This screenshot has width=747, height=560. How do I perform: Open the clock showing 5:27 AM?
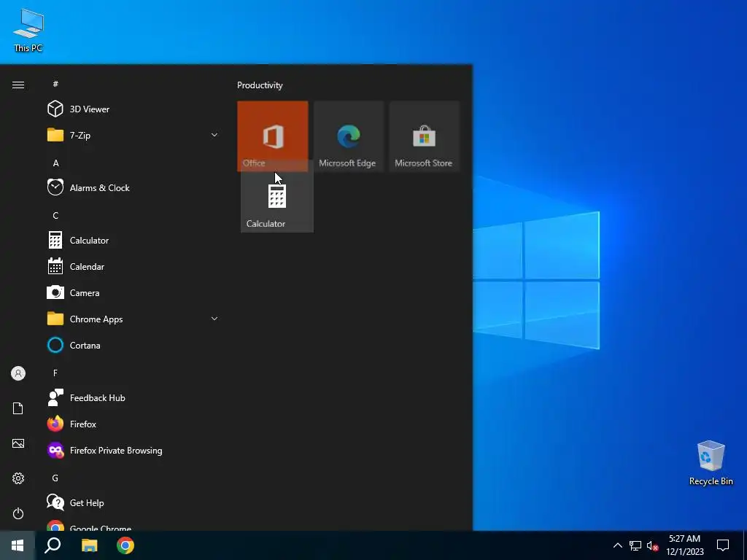click(x=684, y=545)
